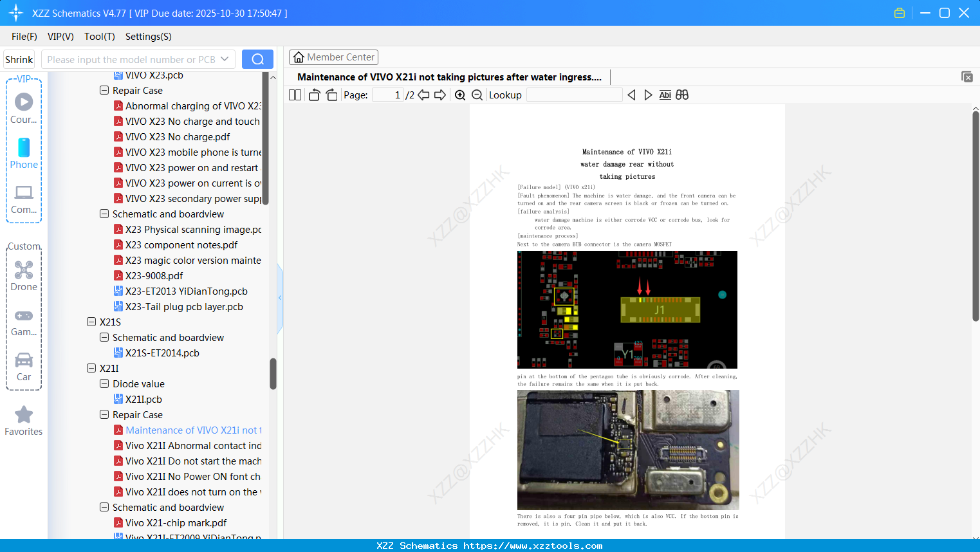This screenshot has height=552, width=980.
Task: Collapse the X21I tree node
Action: [91, 368]
